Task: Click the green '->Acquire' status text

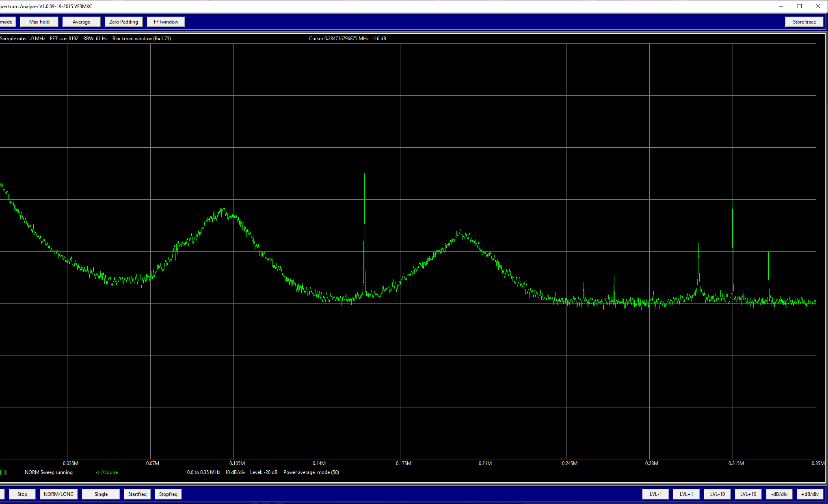Action: pyautogui.click(x=107, y=472)
